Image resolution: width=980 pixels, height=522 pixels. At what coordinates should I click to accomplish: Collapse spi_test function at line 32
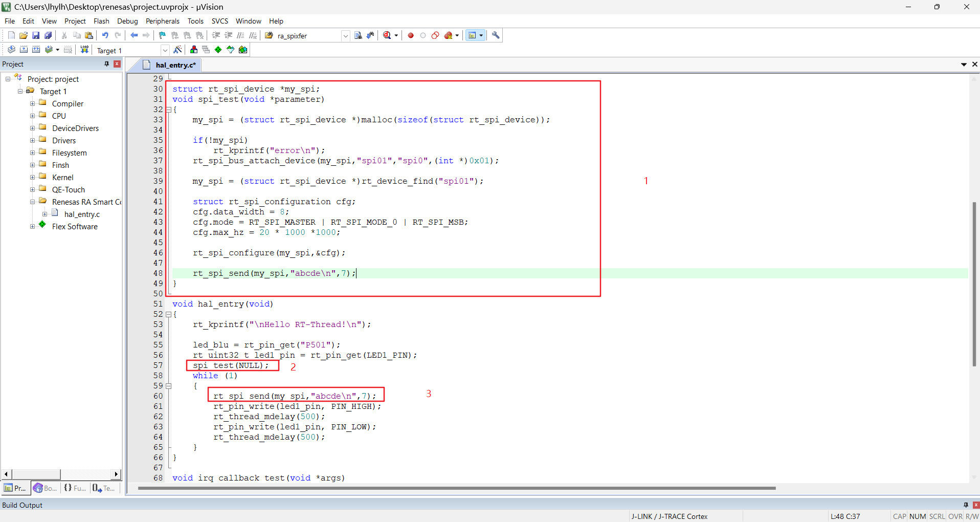(x=168, y=110)
